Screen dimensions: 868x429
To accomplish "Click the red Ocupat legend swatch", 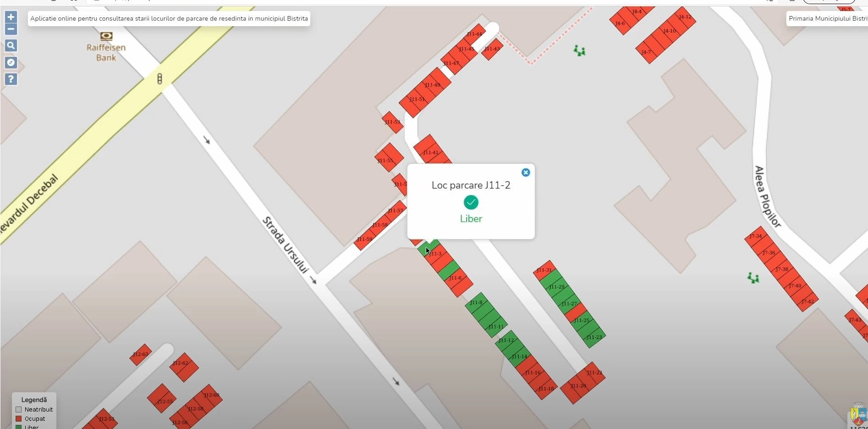I will [19, 419].
